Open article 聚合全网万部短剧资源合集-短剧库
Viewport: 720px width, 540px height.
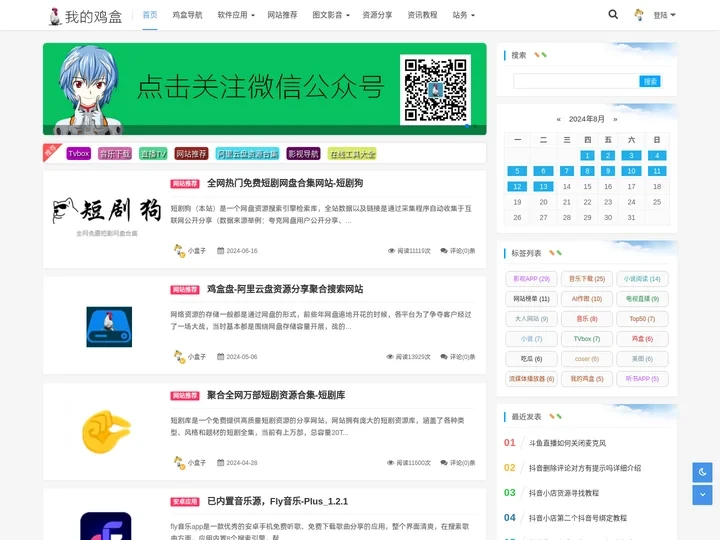pos(276,395)
